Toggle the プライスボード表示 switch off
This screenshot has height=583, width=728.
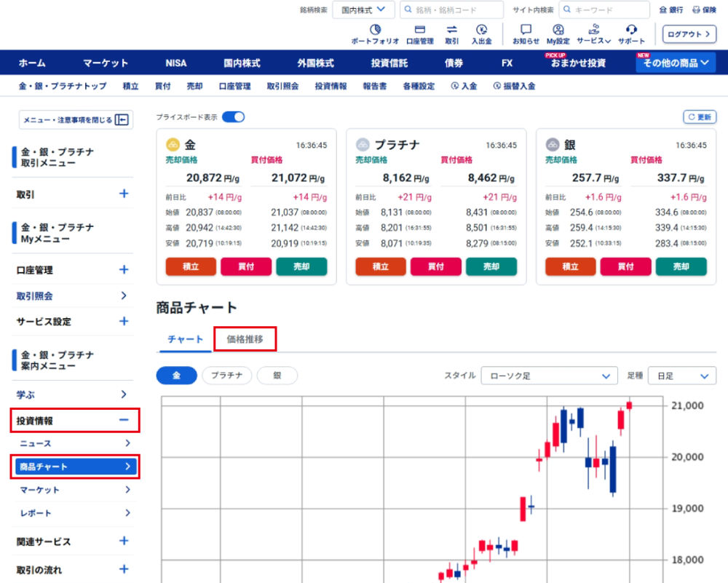233,116
